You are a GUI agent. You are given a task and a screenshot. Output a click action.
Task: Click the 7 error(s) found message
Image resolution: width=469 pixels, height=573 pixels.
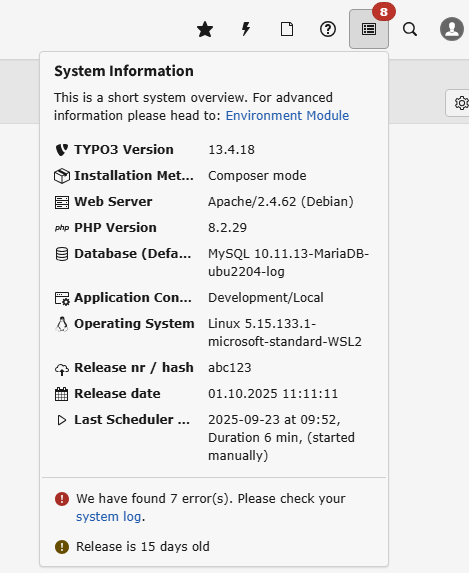(211, 508)
